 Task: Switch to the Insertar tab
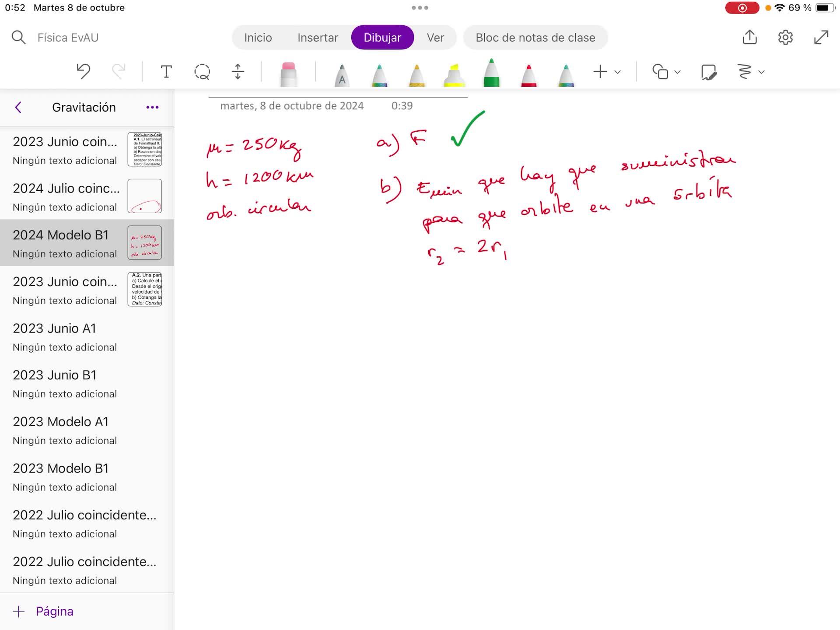318,38
